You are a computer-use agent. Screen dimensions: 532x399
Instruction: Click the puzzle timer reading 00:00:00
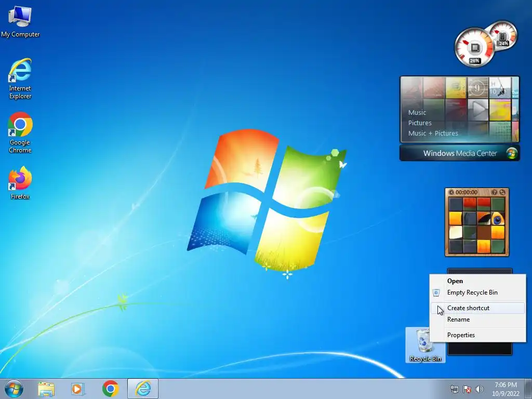coord(467,192)
